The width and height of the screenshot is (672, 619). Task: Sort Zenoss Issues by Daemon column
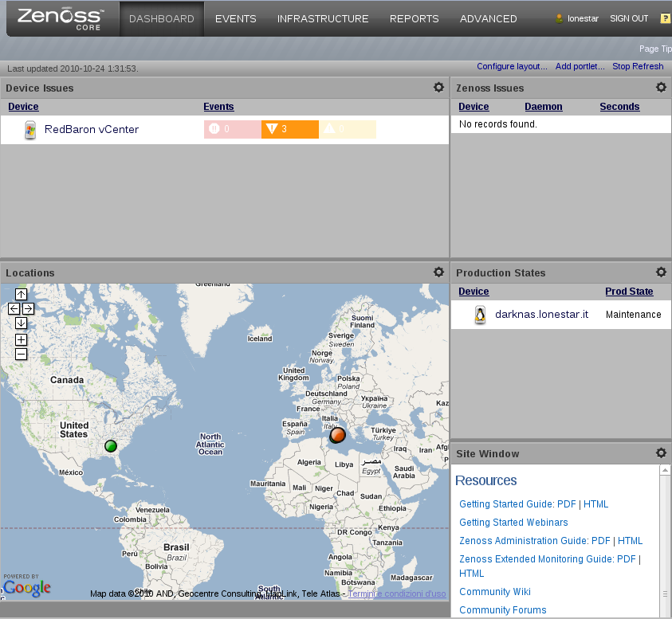pyautogui.click(x=544, y=107)
